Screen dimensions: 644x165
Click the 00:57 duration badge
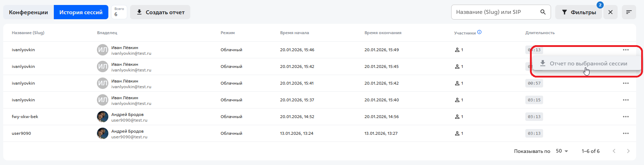[x=534, y=83]
